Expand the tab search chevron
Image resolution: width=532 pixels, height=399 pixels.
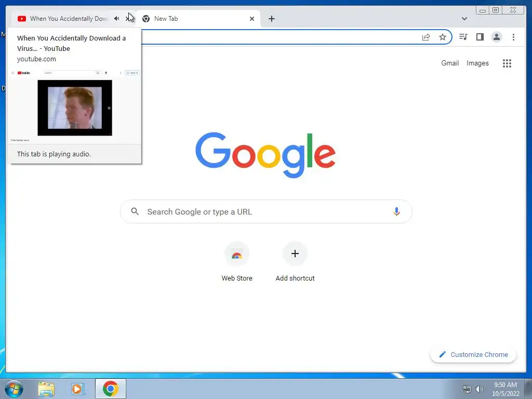464,19
